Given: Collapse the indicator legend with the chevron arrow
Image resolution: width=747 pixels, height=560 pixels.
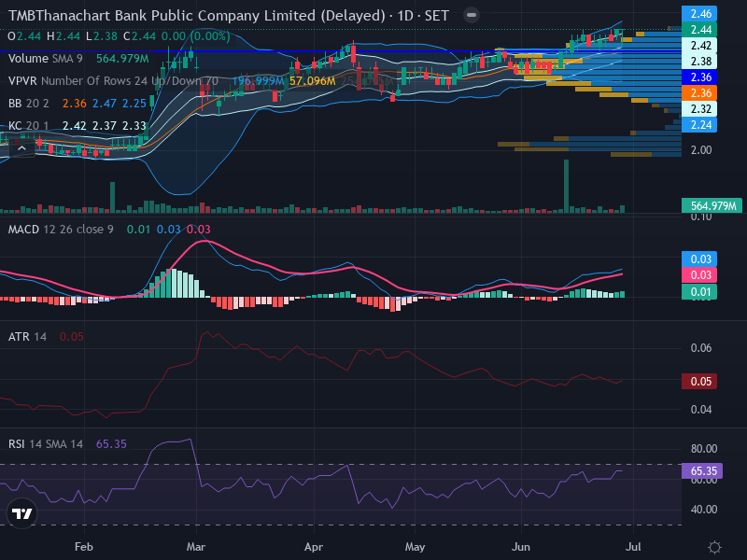Looking at the screenshot, I should tap(21, 148).
